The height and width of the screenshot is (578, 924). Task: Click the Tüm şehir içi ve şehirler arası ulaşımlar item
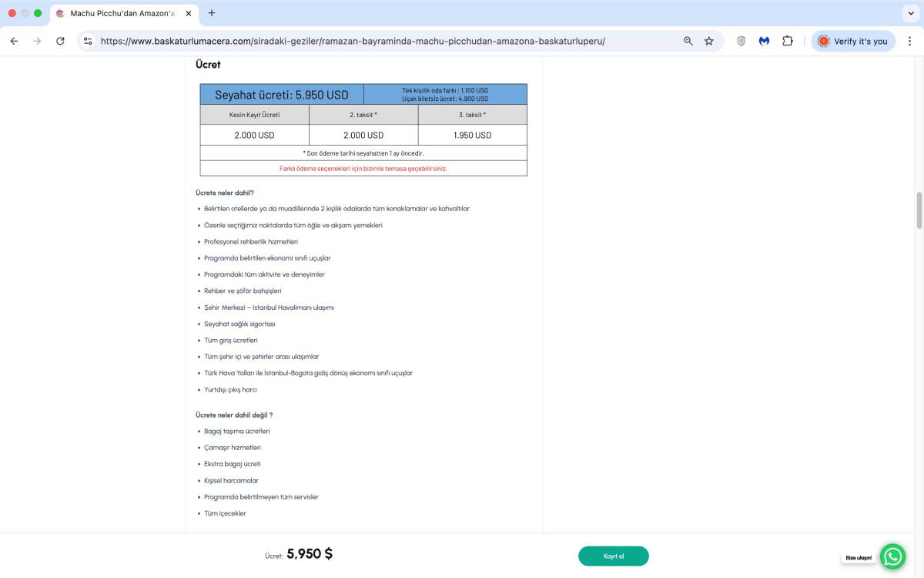(261, 357)
